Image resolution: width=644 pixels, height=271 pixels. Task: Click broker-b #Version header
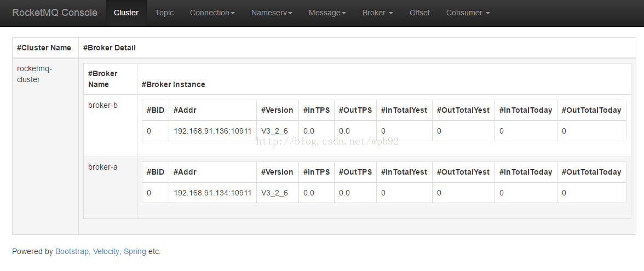click(277, 110)
